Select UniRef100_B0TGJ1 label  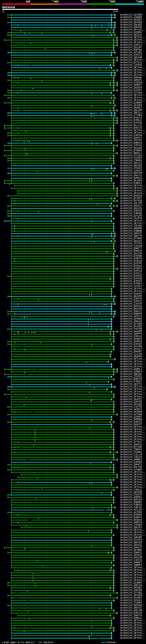[131, 63]
